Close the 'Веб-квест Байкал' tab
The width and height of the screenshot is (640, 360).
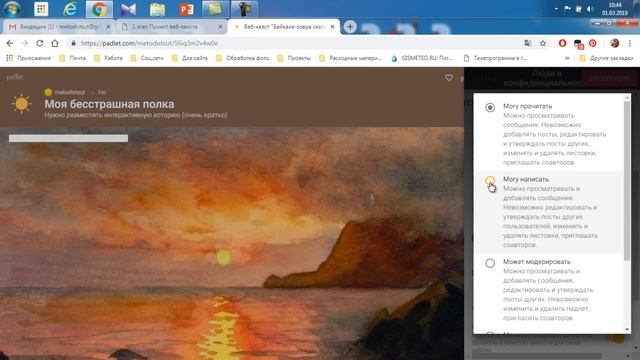coord(332,27)
